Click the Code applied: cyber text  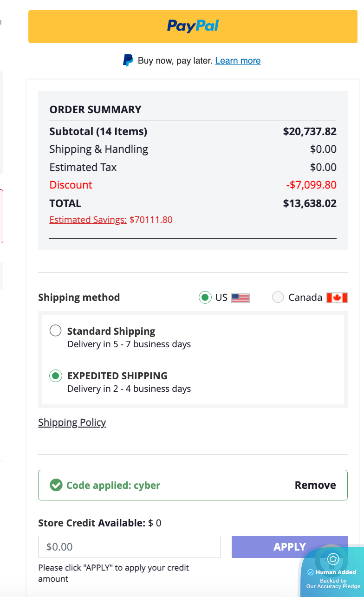pyautogui.click(x=113, y=485)
